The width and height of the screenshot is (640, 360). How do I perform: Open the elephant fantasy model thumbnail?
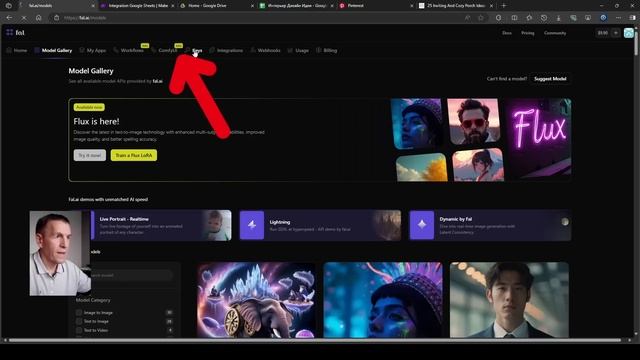click(256, 300)
